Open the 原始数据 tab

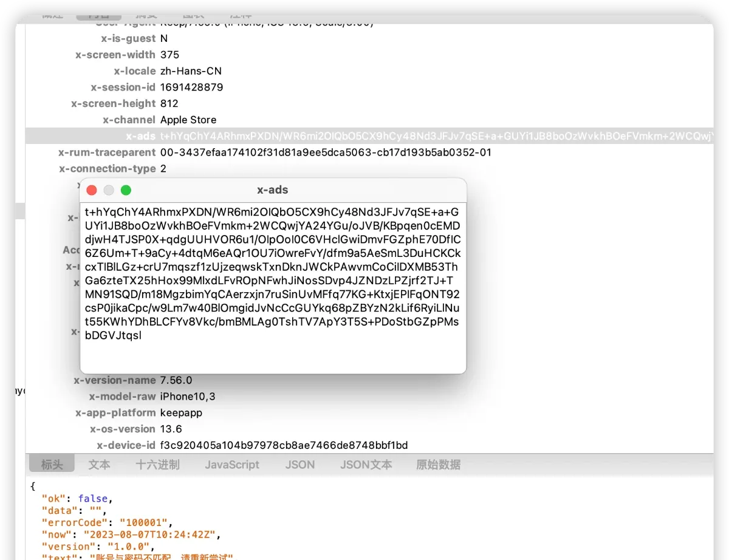click(x=438, y=465)
